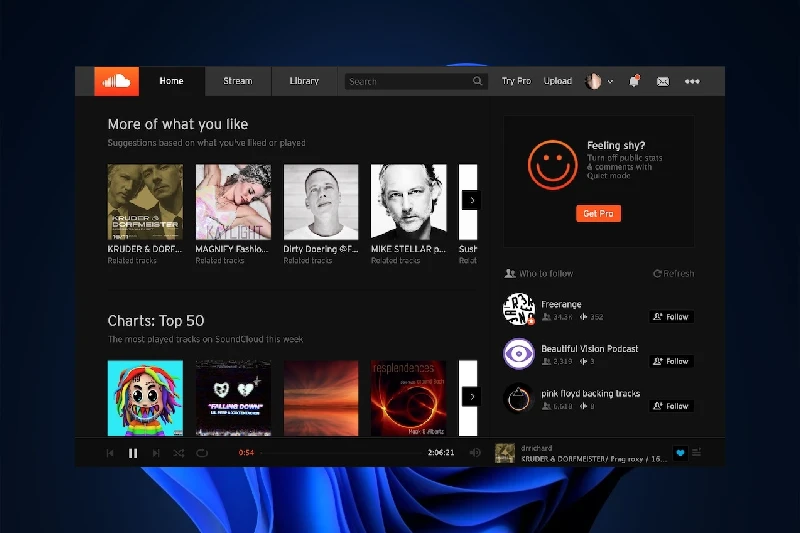
Task: Open the resplendences chart cover
Action: click(409, 398)
